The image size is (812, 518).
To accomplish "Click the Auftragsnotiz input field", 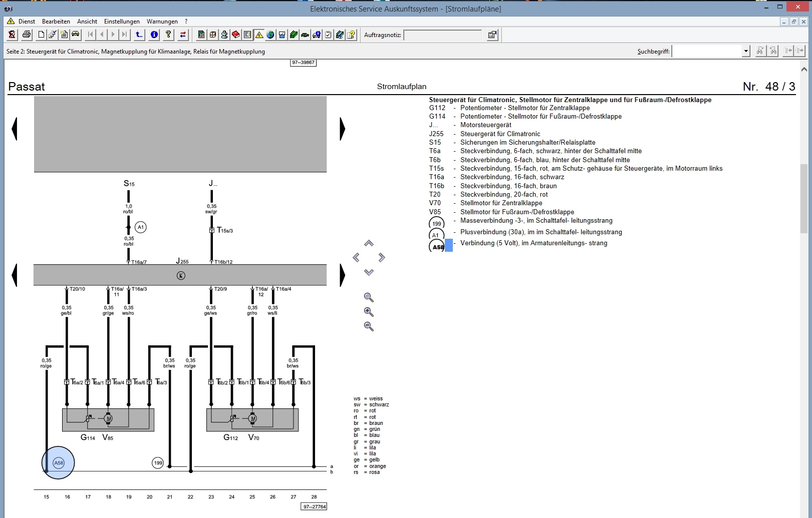I will (442, 35).
